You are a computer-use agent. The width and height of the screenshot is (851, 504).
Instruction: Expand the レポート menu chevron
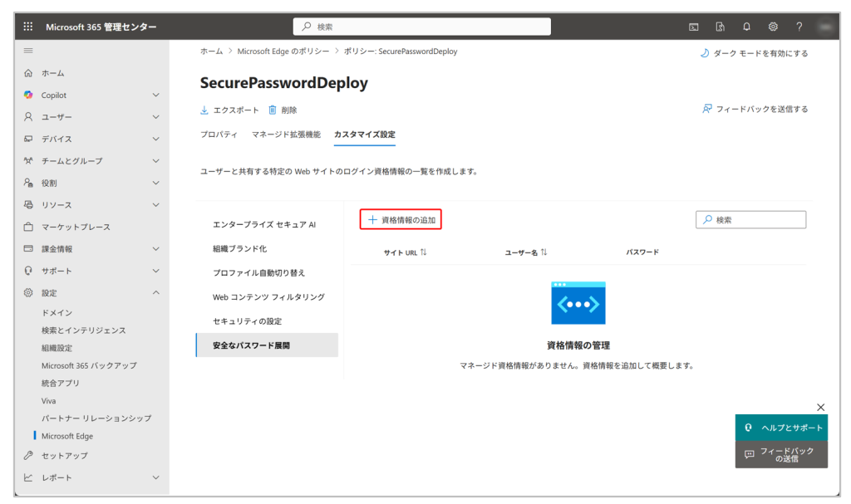tap(155, 477)
